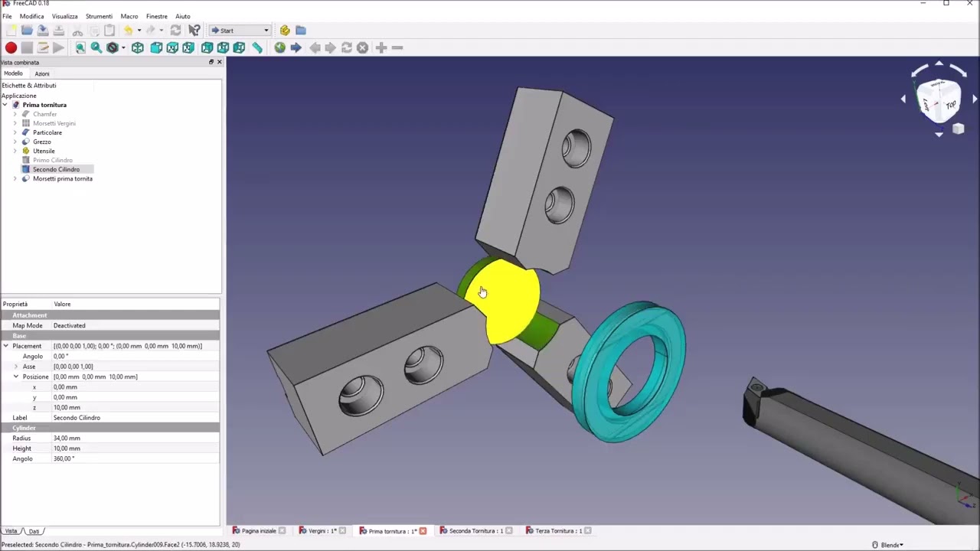The height and width of the screenshot is (551, 980).
Task: Open the undo history dropdown arrow
Action: pos(139,31)
